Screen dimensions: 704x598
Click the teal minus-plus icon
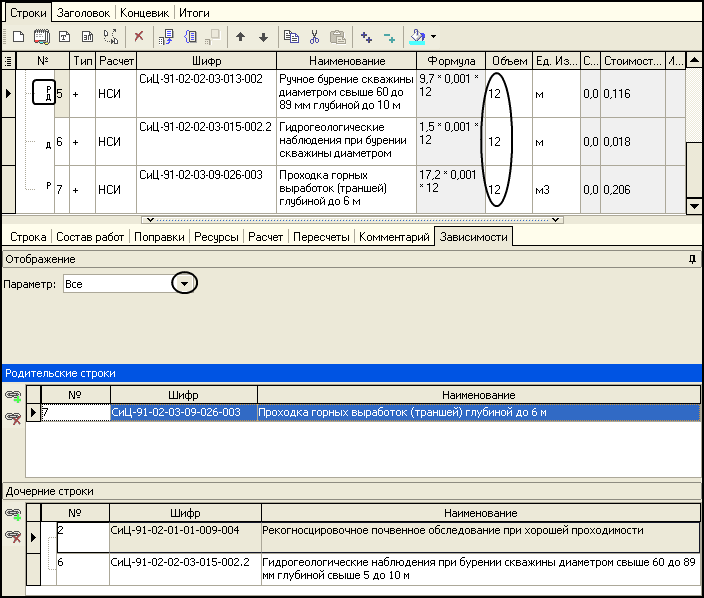389,38
